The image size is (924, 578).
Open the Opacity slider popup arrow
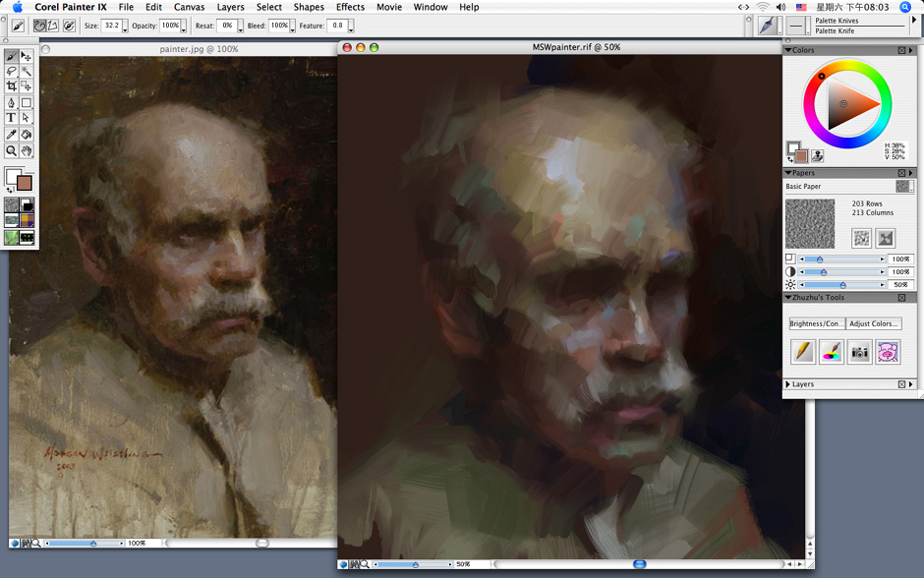tap(184, 27)
